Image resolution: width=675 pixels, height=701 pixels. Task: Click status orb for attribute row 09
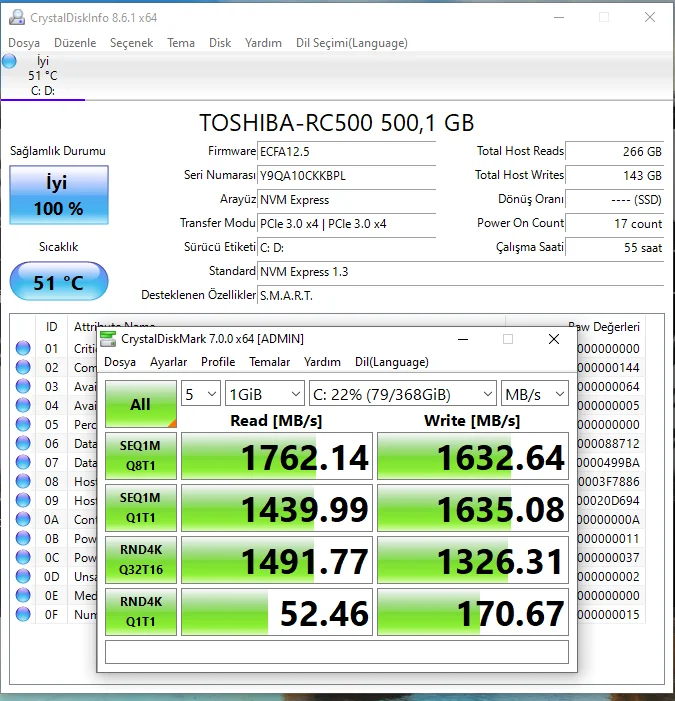pyautogui.click(x=23, y=500)
